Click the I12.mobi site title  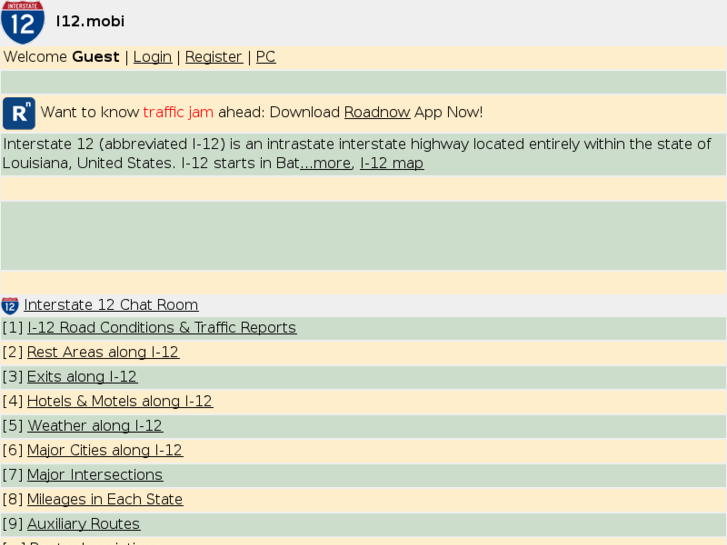click(90, 21)
